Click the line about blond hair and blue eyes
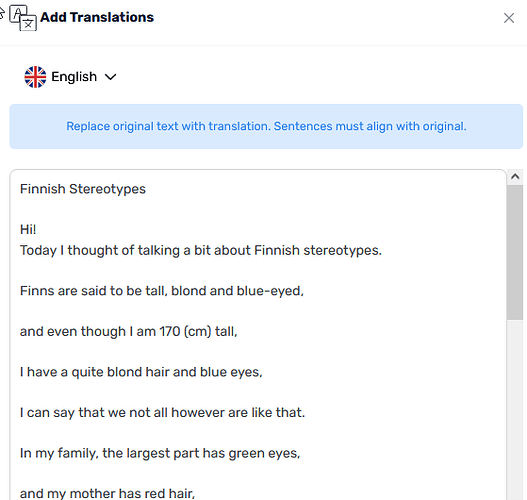The height and width of the screenshot is (500, 527). tap(141, 372)
